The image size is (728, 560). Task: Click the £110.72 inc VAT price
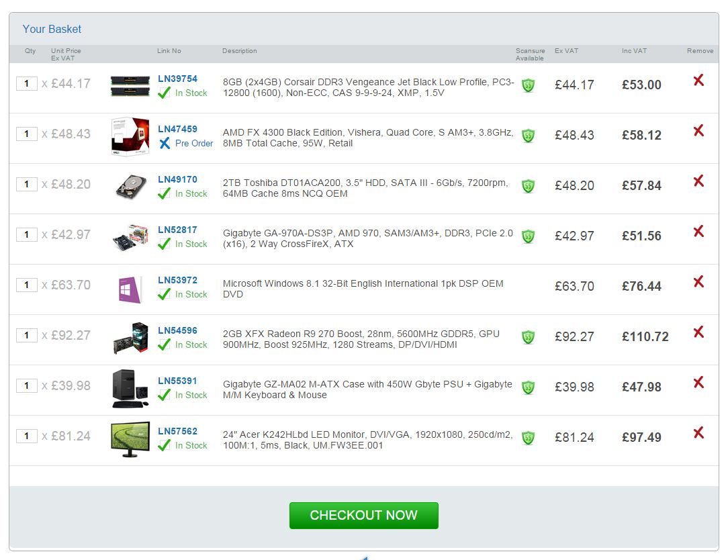pos(645,336)
